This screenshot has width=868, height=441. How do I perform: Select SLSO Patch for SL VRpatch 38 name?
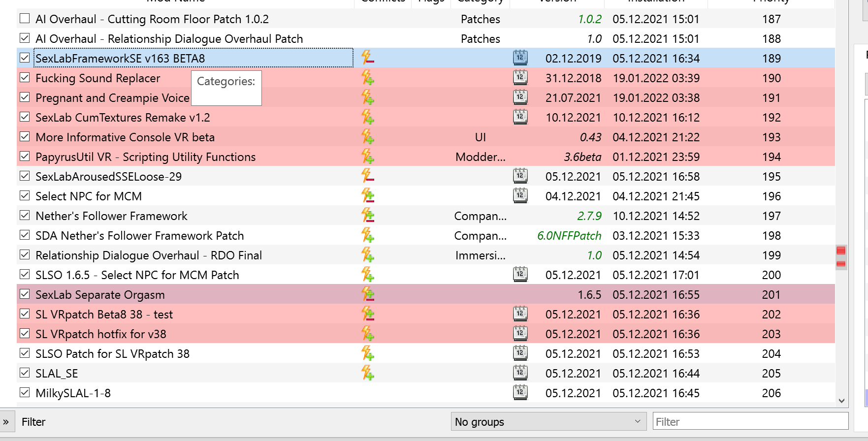pyautogui.click(x=112, y=354)
